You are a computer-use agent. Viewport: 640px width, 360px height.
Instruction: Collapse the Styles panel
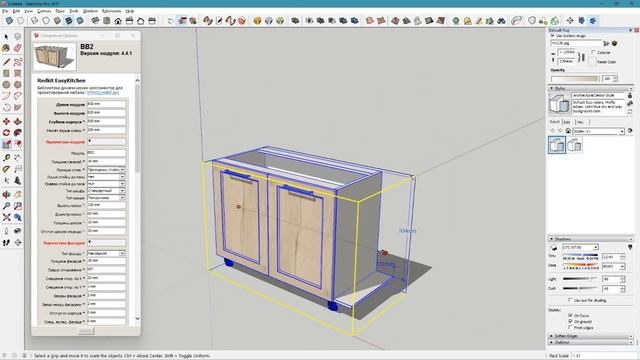pos(552,88)
